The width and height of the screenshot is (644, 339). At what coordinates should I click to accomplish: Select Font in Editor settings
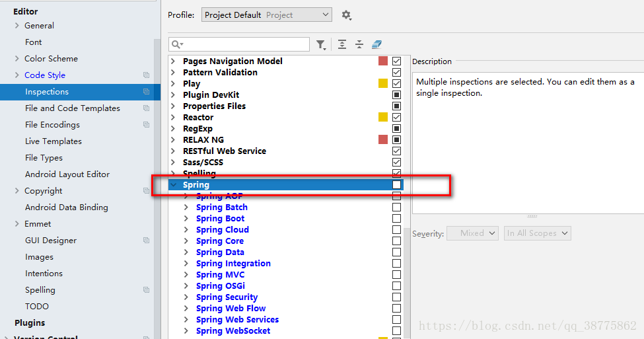pyautogui.click(x=33, y=42)
